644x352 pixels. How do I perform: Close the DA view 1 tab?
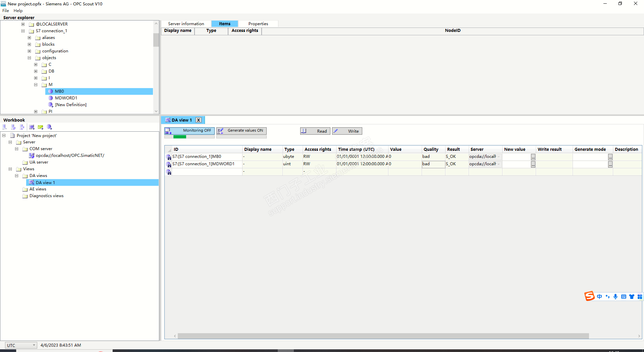[x=199, y=120]
